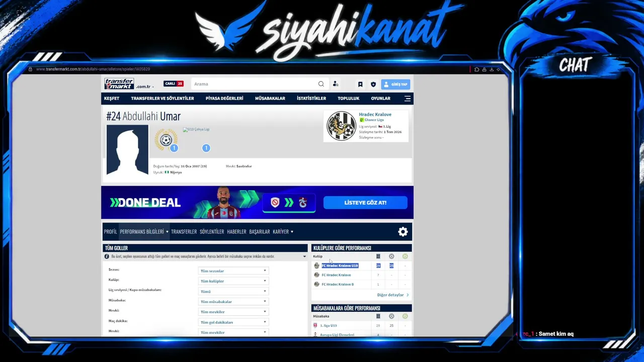Open the Başarılar tab

pyautogui.click(x=260, y=232)
